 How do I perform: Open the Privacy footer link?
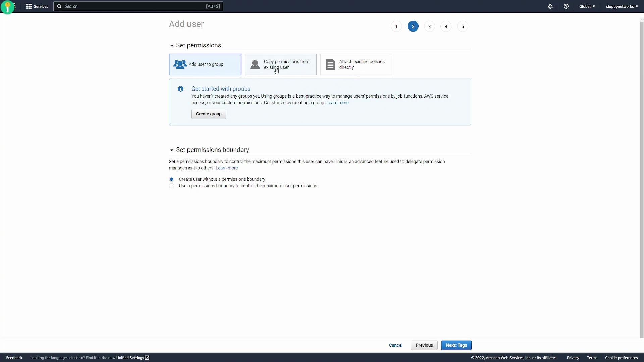(573, 358)
